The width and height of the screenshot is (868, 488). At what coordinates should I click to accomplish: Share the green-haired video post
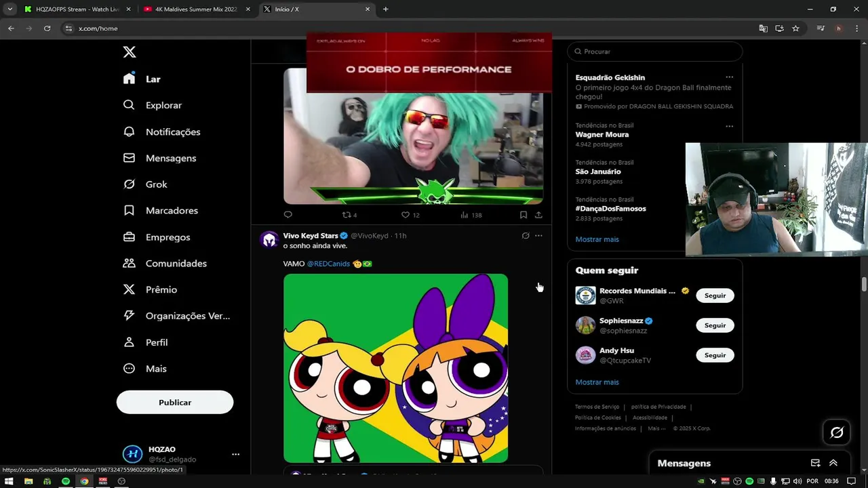point(538,215)
